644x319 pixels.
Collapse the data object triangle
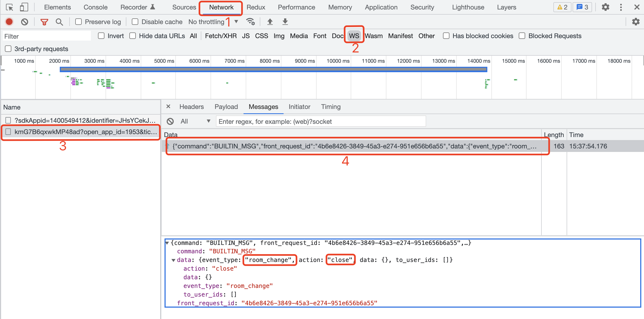point(173,260)
